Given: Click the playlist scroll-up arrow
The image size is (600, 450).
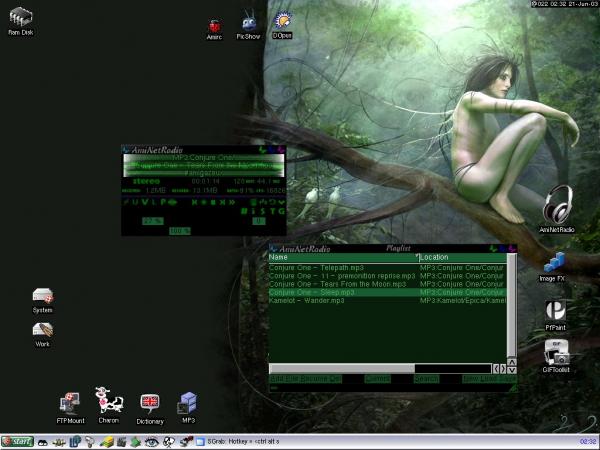Looking at the screenshot, I should [x=512, y=362].
